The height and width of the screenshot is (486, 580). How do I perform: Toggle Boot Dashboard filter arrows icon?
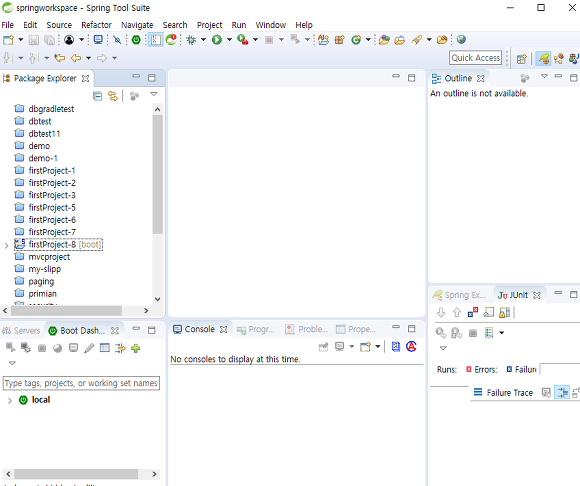(120, 348)
